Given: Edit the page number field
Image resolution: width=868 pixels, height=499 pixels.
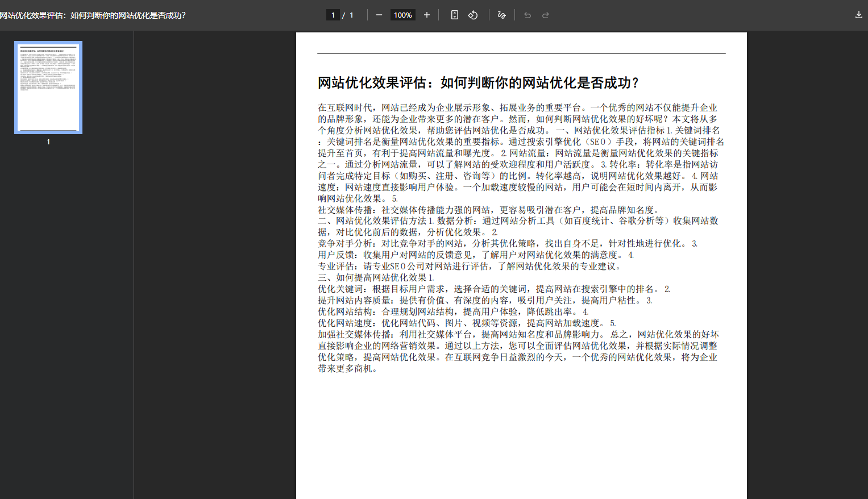Looking at the screenshot, I should pos(333,15).
